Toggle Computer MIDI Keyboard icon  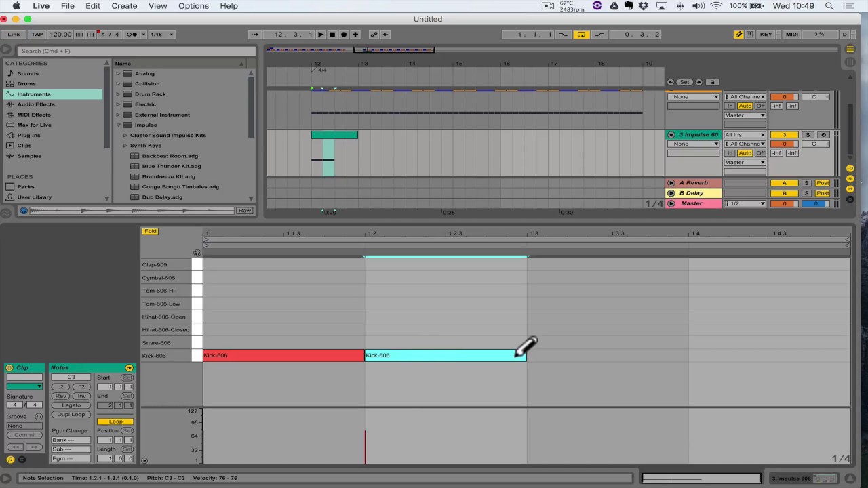click(749, 35)
